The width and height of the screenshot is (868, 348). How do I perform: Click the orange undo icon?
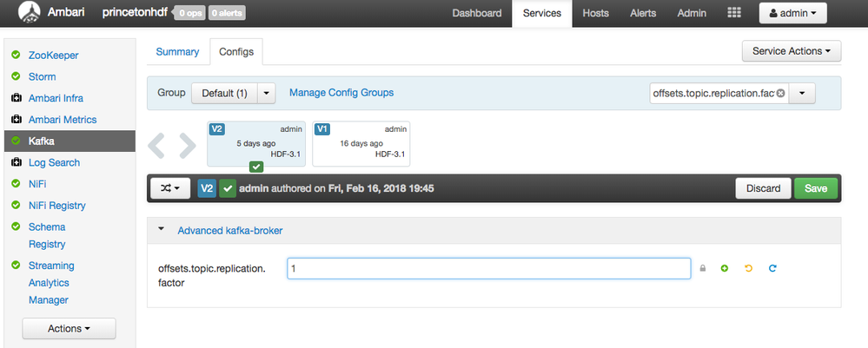pos(748,269)
